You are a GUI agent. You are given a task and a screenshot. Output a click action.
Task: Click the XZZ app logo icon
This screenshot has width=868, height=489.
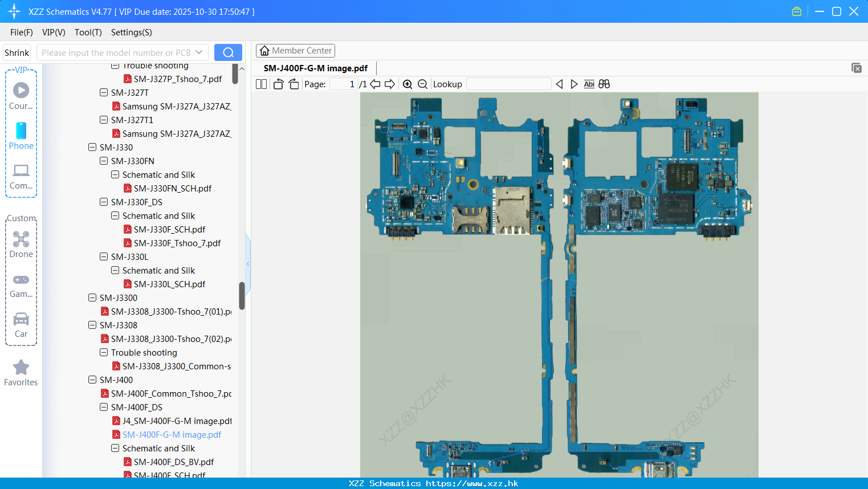(14, 11)
